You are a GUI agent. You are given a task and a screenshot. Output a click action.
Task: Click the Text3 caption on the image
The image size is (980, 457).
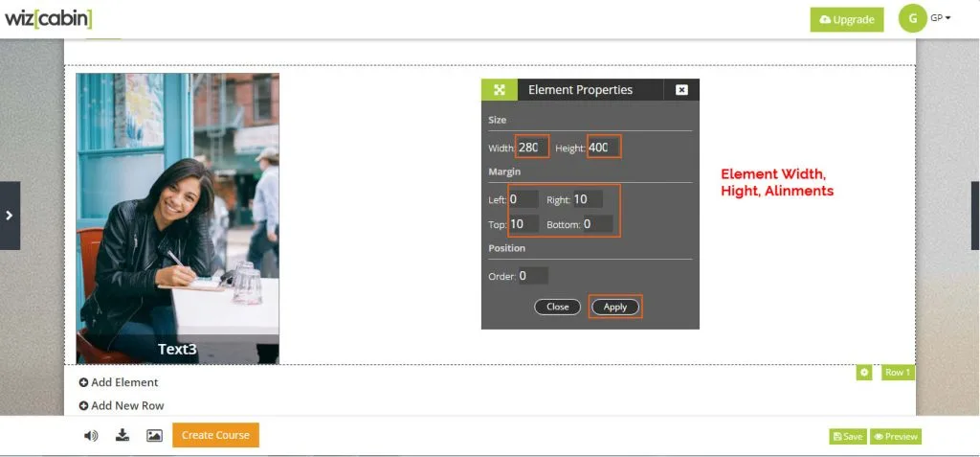[177, 349]
